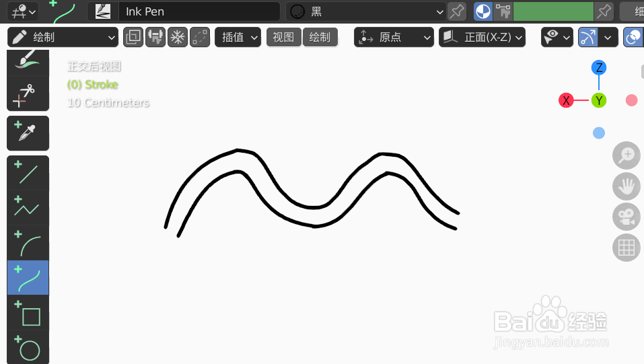
Task: Toggle additive drawing snowflake icon
Action: tap(178, 38)
